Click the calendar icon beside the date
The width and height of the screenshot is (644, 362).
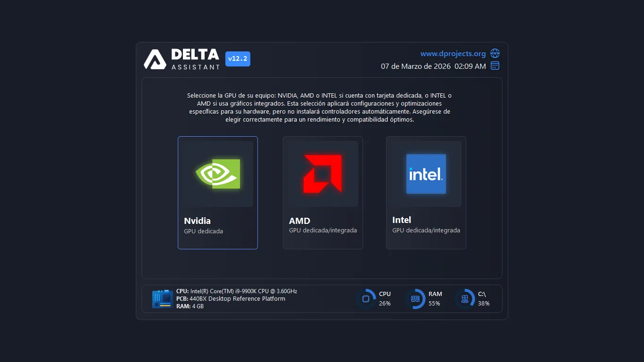(495, 66)
